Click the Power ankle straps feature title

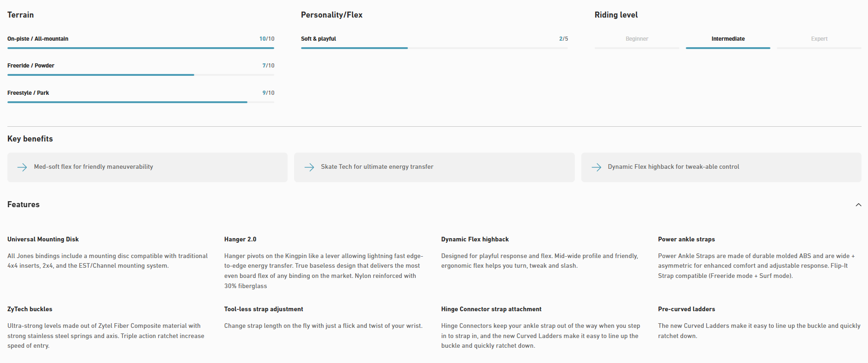(x=686, y=239)
